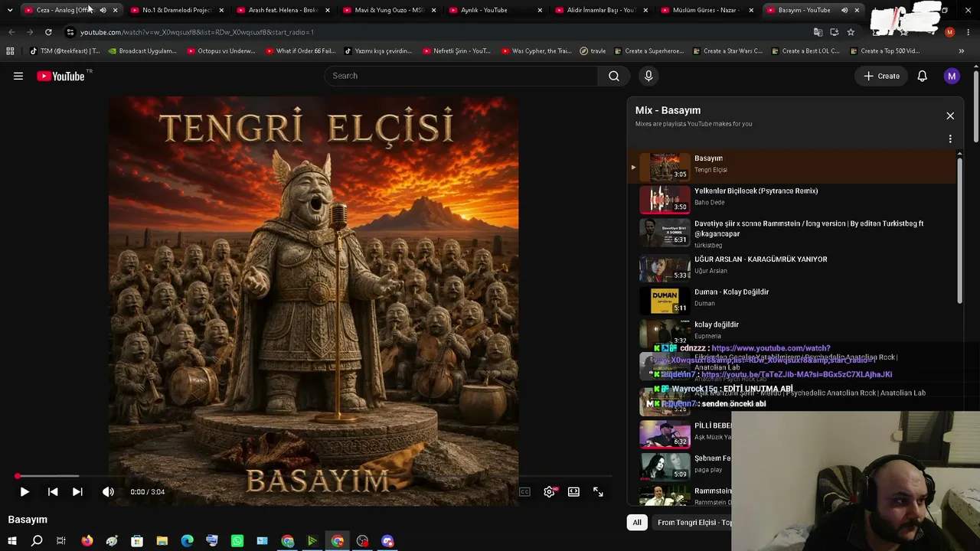Click the address bar URL
Image resolution: width=980 pixels, height=551 pixels.
[x=198, y=32]
